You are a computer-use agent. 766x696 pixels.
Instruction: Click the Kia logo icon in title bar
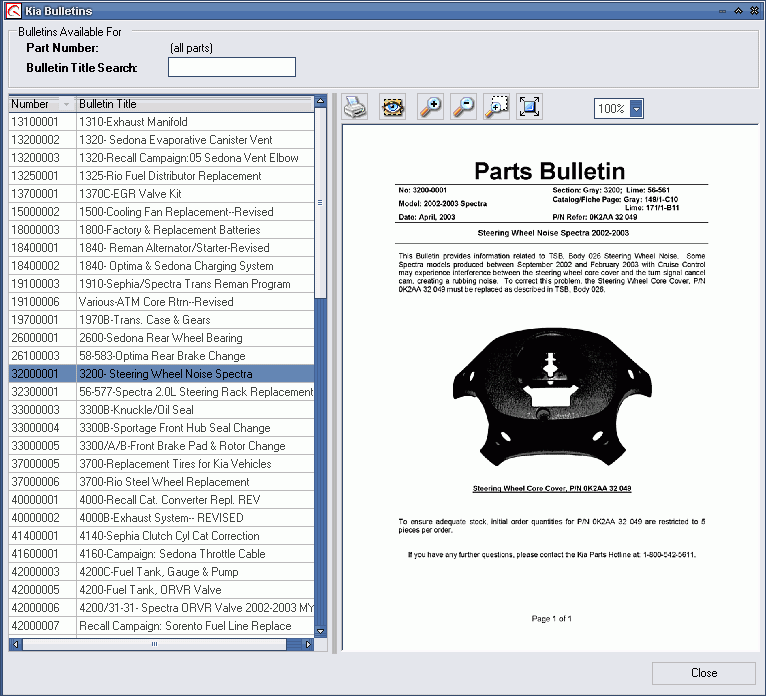(x=13, y=11)
